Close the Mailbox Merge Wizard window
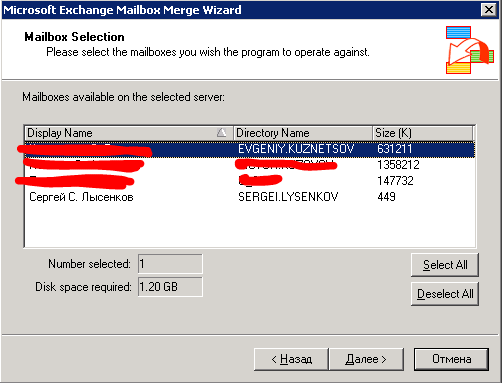The image size is (503, 383). tap(489, 10)
